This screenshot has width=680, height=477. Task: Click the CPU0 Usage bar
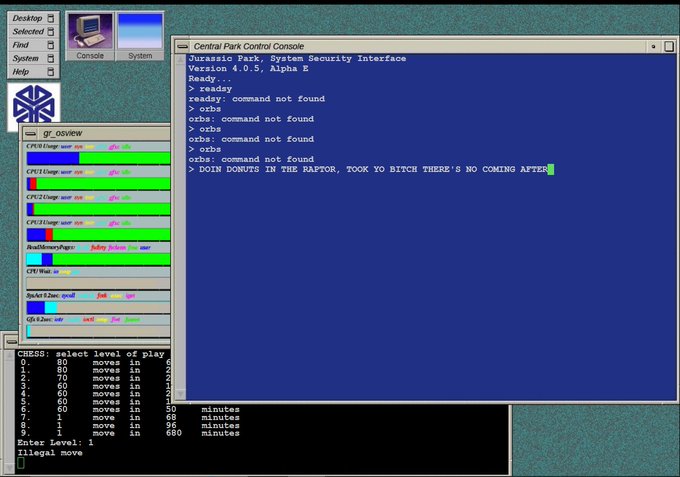coord(98,158)
